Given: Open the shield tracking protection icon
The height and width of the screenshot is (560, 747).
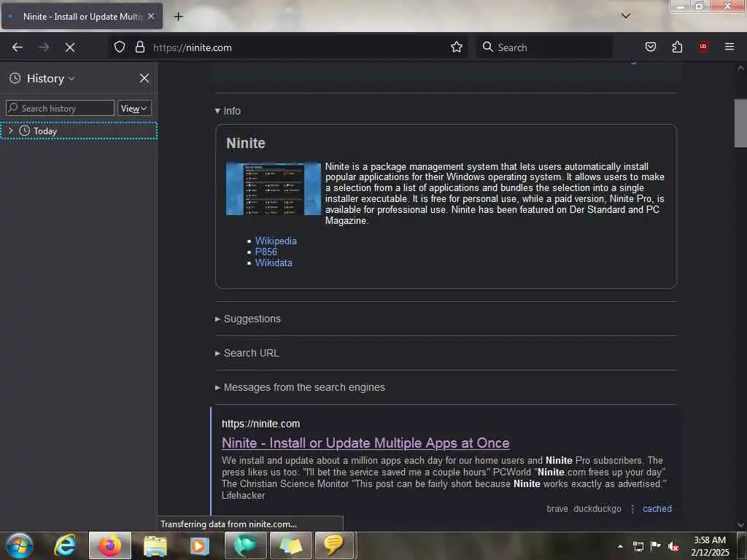Looking at the screenshot, I should (x=120, y=47).
